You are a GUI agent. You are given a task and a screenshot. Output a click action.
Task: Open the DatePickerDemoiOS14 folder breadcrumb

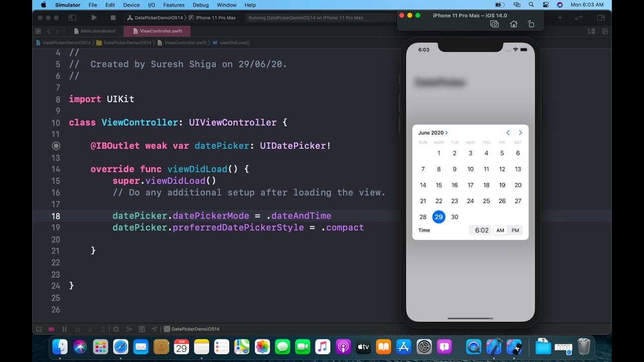pos(124,43)
